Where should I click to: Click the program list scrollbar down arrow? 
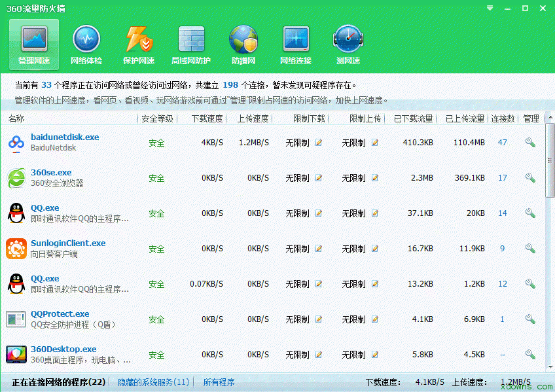point(550,366)
